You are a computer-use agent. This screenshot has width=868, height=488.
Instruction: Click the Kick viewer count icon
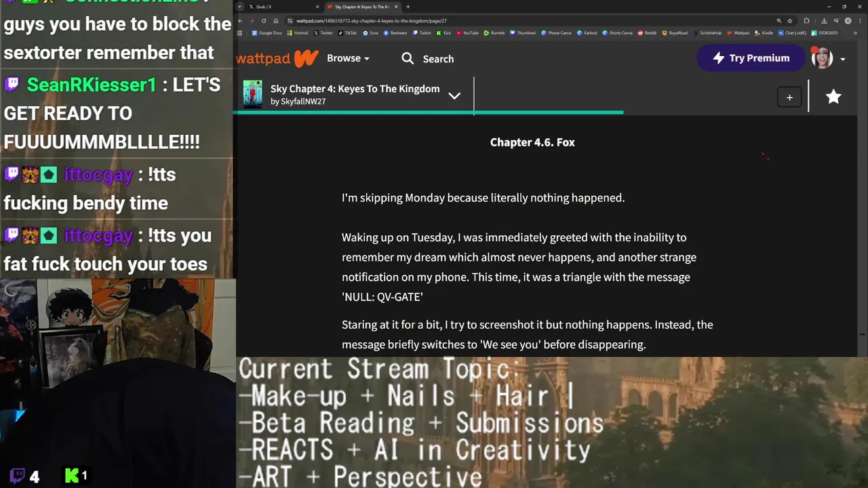71,476
